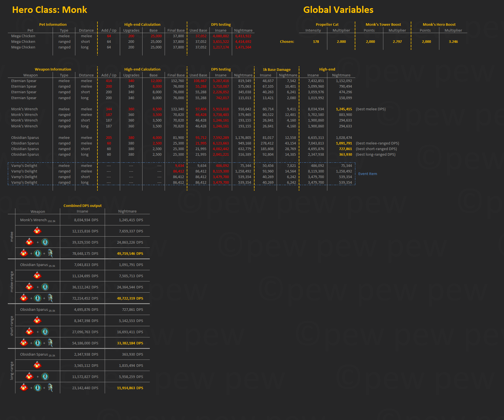Screen dimensions: 504x420
Task: Click the chicken icon in 49,719,546 DPS row
Action: pyautogui.click(x=24, y=253)
